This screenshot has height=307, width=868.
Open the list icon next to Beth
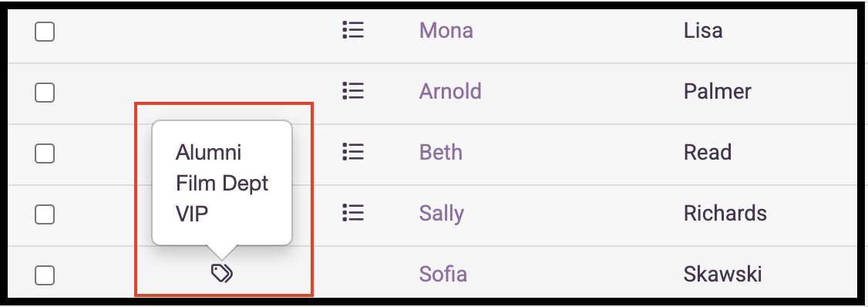tap(352, 151)
